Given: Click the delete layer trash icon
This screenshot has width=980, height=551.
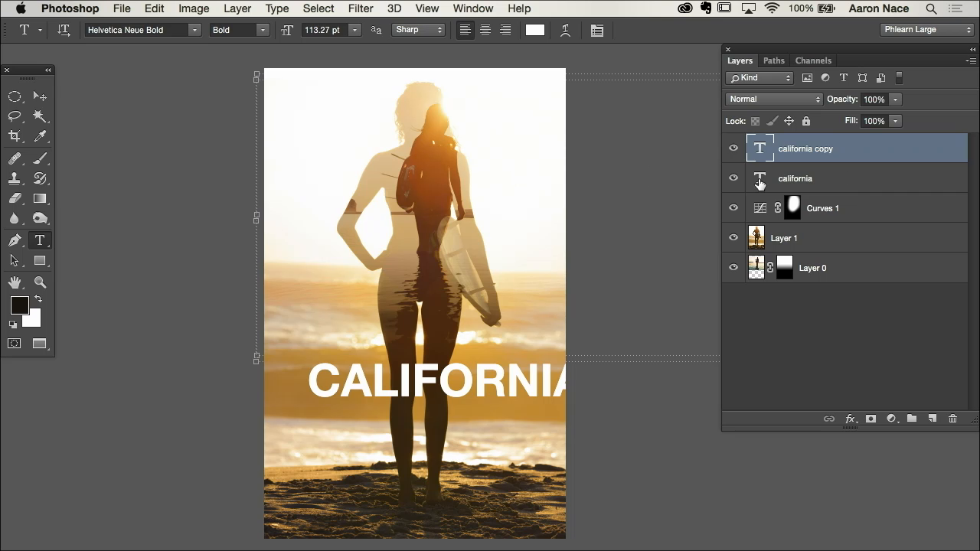Looking at the screenshot, I should [x=952, y=419].
